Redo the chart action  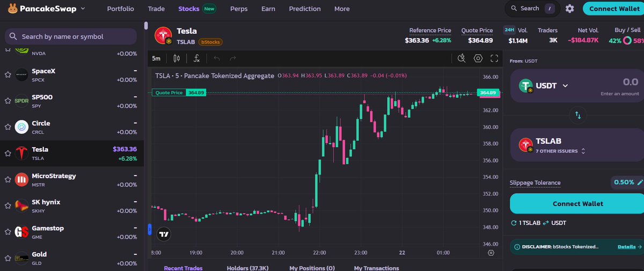233,58
